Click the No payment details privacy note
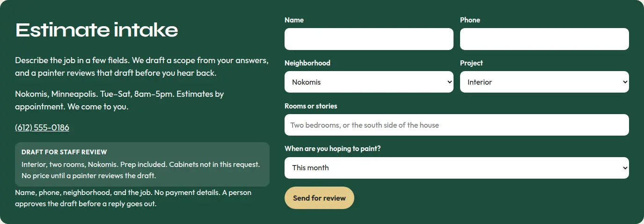The width and height of the screenshot is (644, 224). (133, 198)
